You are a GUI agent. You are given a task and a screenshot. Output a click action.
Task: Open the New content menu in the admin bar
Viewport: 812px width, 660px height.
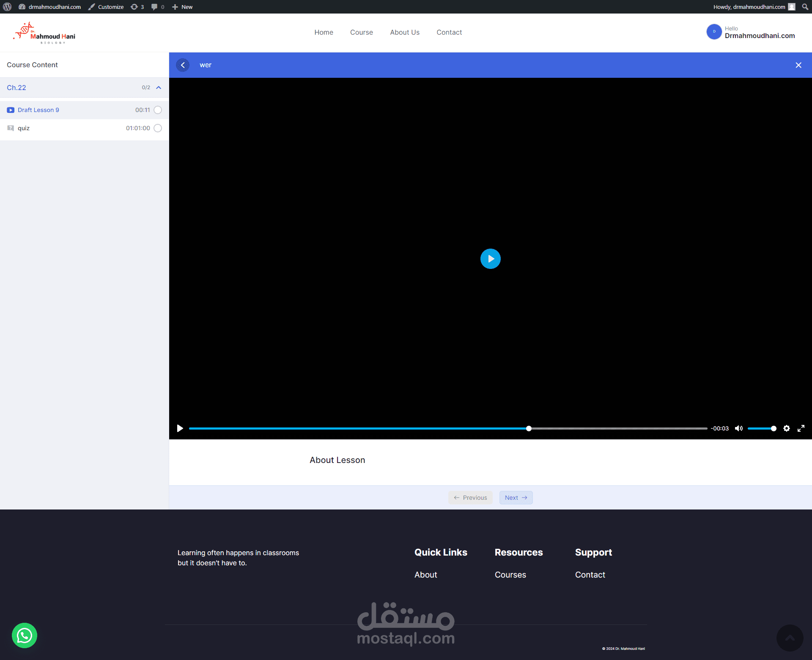(x=182, y=7)
